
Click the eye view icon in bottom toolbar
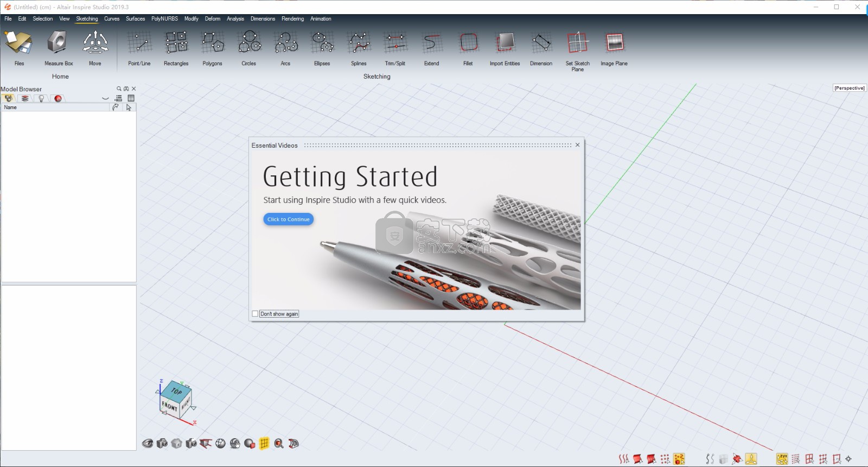tap(148, 444)
